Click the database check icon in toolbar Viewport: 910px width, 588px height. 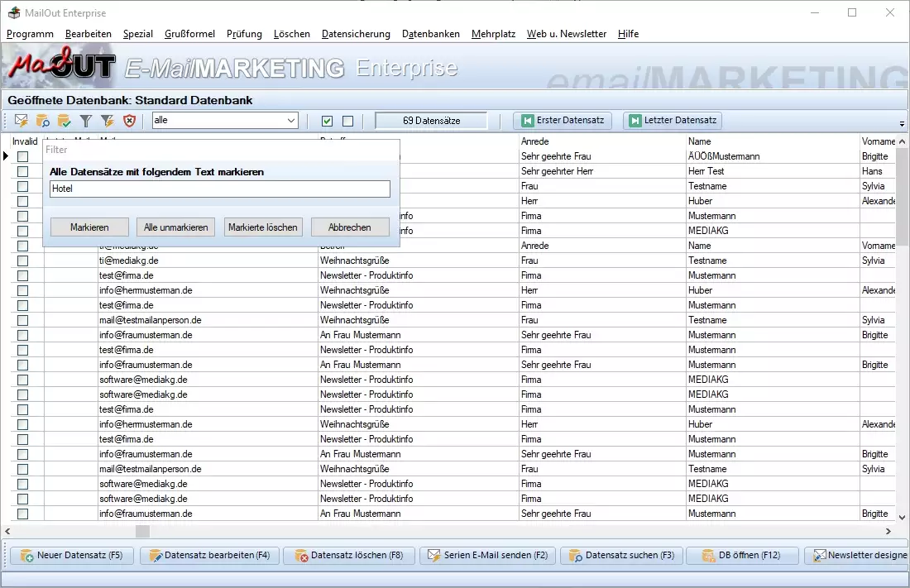point(65,121)
